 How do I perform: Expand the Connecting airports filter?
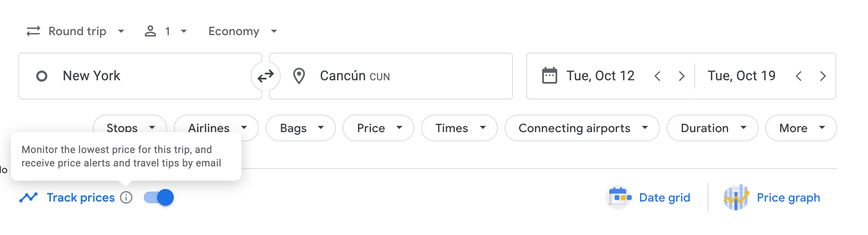coord(582,128)
